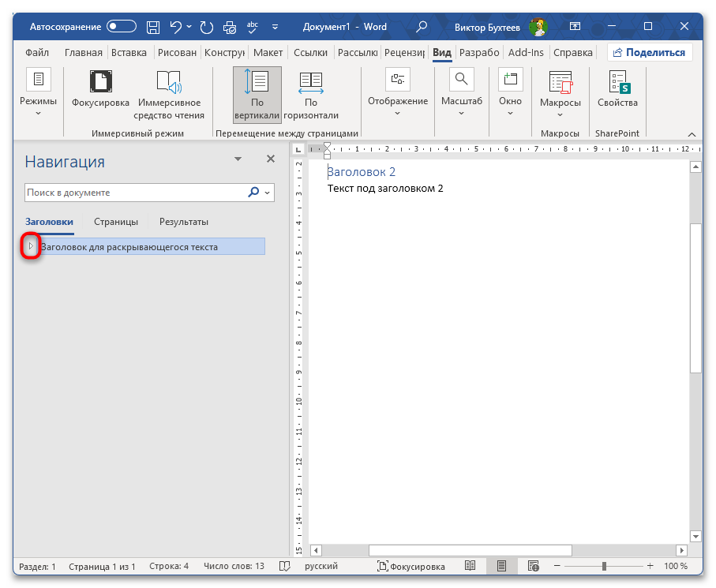This screenshot has height=588, width=716.
Task: Switch to the Pages (Страницы) navigation tab
Action: [x=116, y=222]
